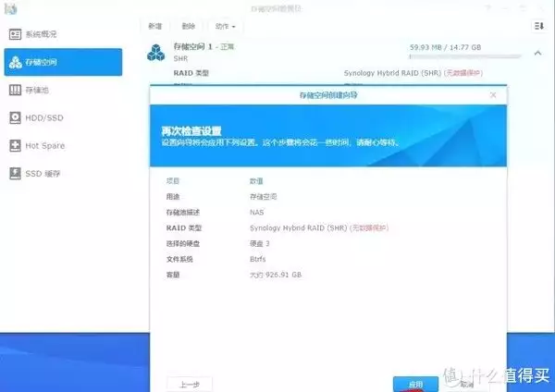Click the Btrfs file system value

tap(258, 259)
